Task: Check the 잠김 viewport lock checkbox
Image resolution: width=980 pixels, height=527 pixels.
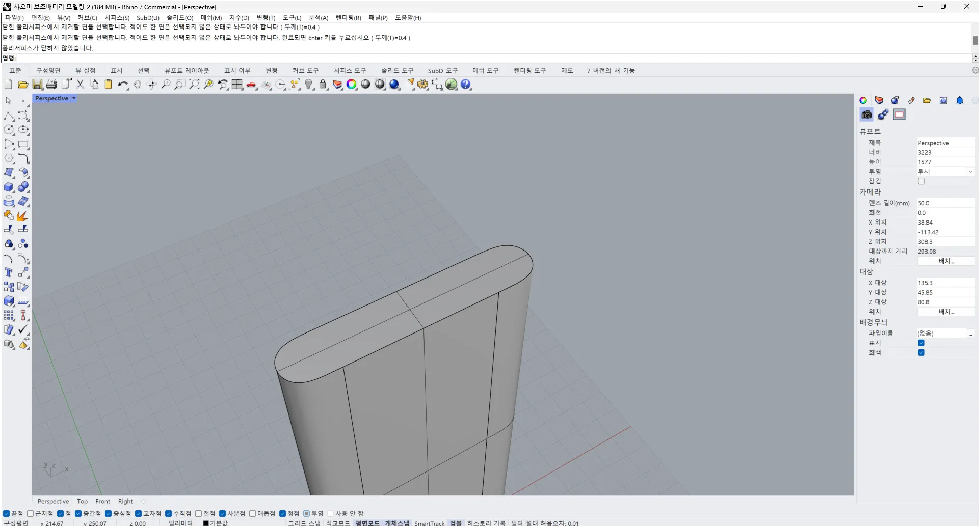Action: click(x=921, y=182)
